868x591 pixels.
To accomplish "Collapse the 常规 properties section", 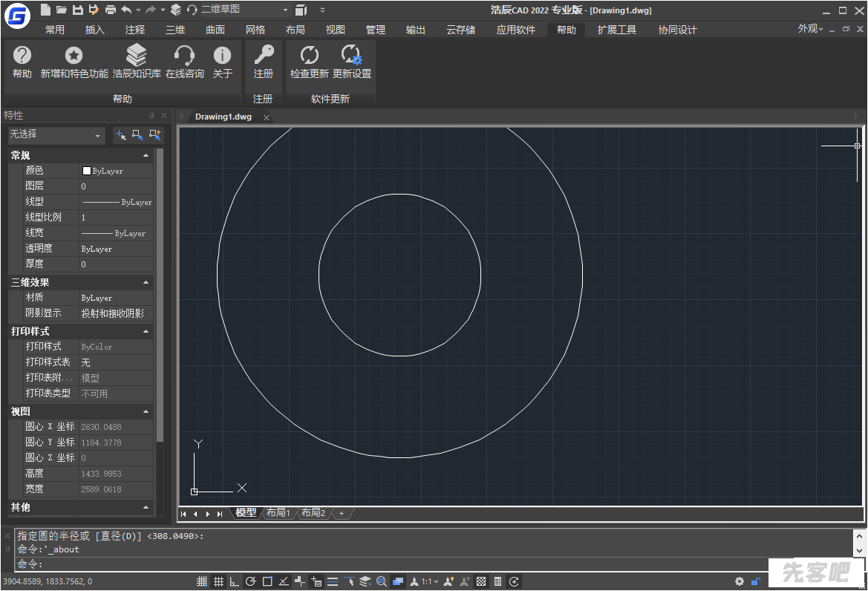I will [x=146, y=156].
